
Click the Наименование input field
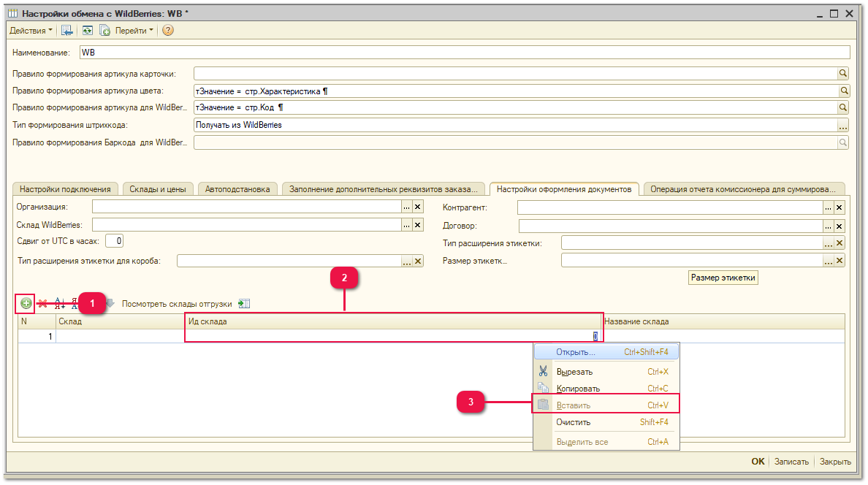click(465, 53)
